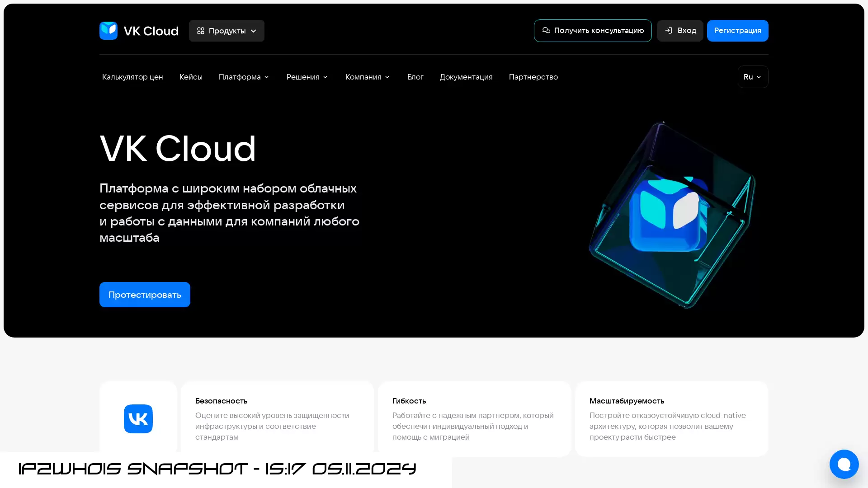Open the Документация link
This screenshot has height=488, width=868.
tap(466, 77)
